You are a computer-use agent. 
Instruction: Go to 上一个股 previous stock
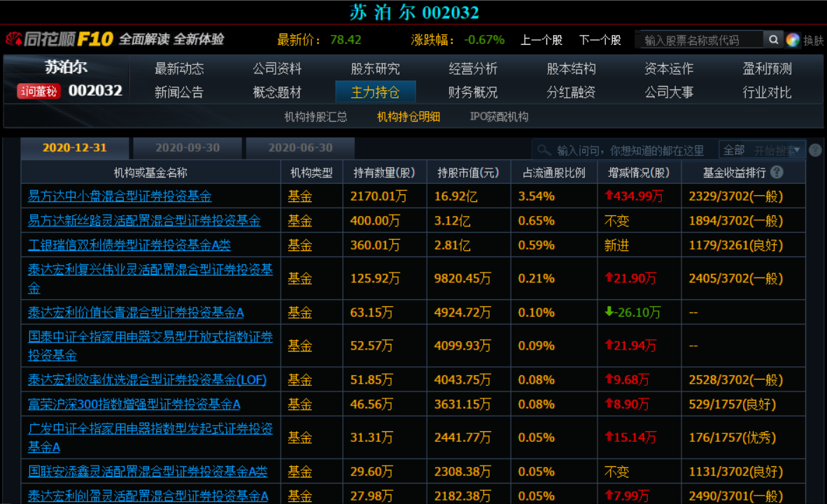coord(541,40)
